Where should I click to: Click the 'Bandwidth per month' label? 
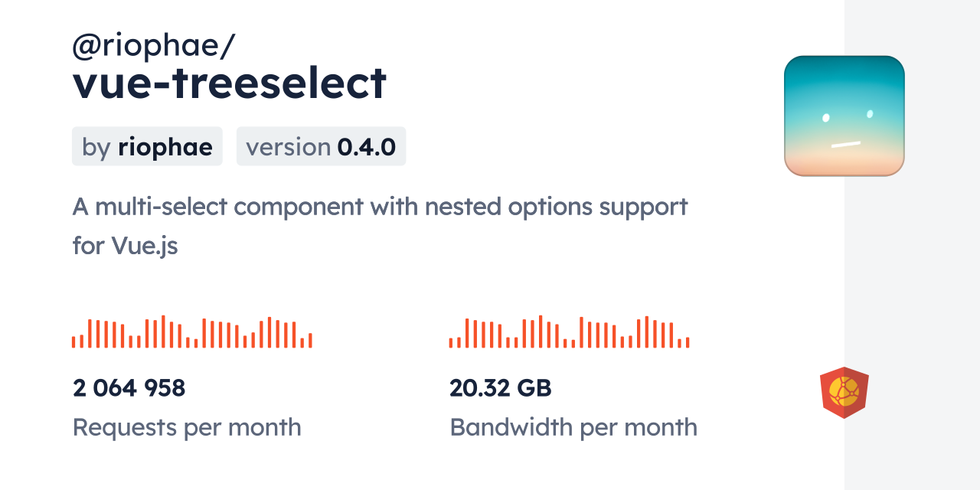click(573, 427)
